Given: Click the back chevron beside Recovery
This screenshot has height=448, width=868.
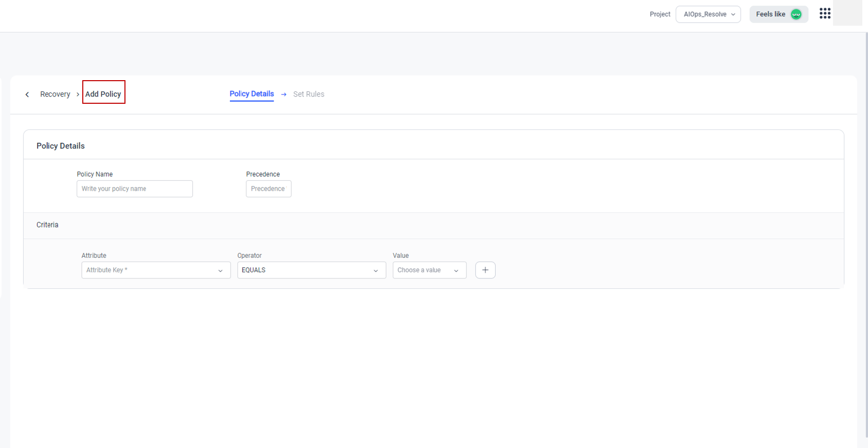Looking at the screenshot, I should click(27, 95).
